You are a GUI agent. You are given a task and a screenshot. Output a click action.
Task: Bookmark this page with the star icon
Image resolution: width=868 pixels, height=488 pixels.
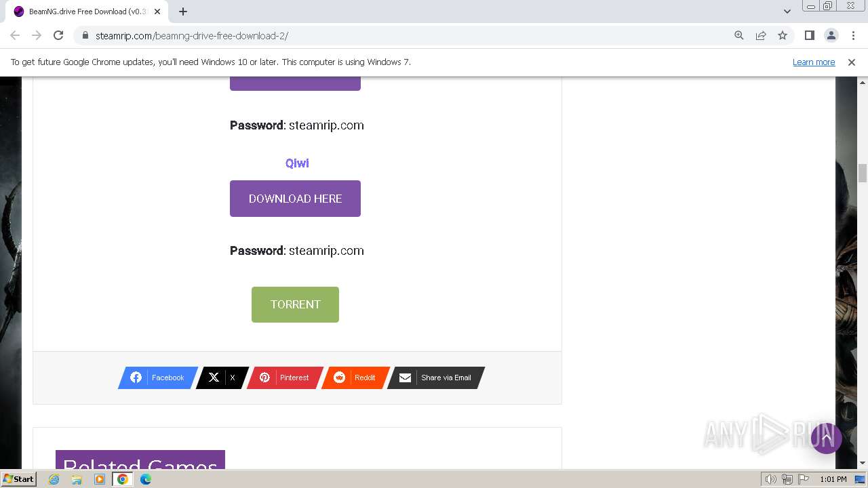click(783, 35)
